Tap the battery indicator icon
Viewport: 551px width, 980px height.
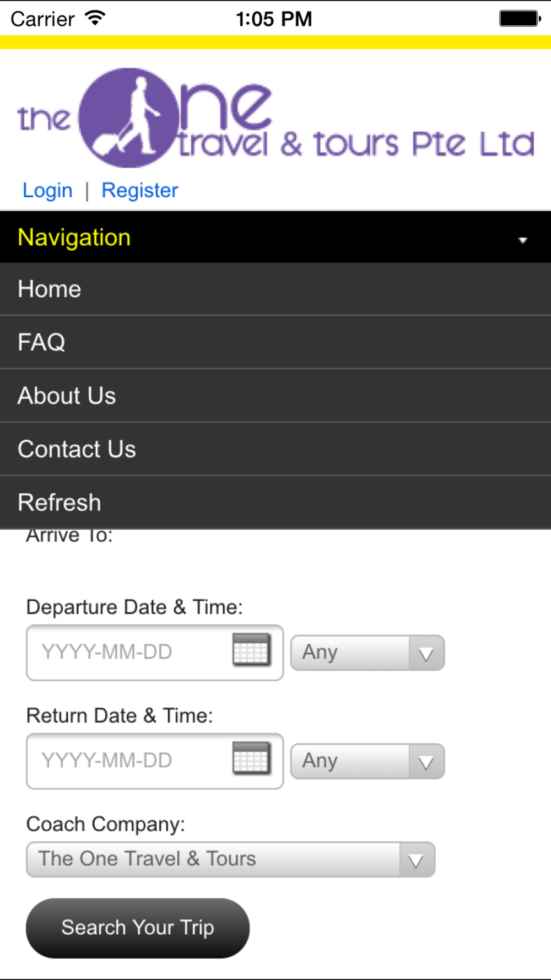tap(520, 18)
